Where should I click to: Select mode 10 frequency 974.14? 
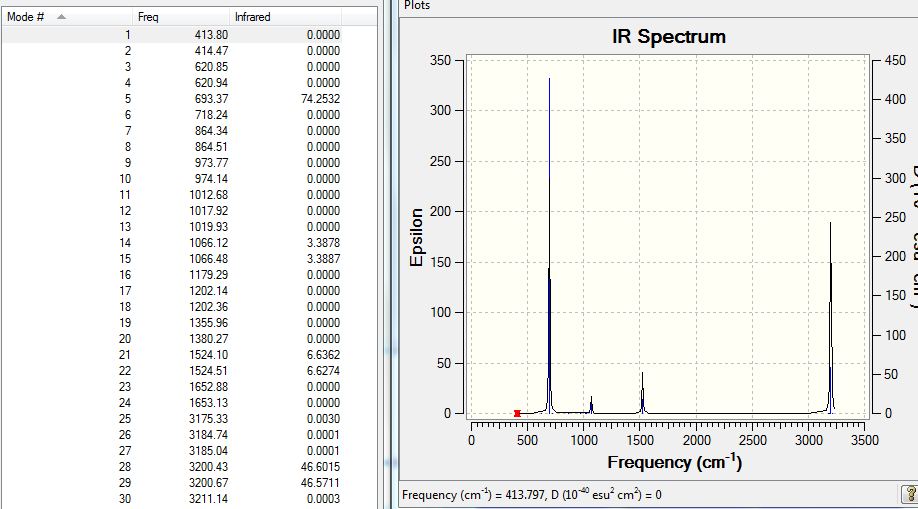(211, 179)
